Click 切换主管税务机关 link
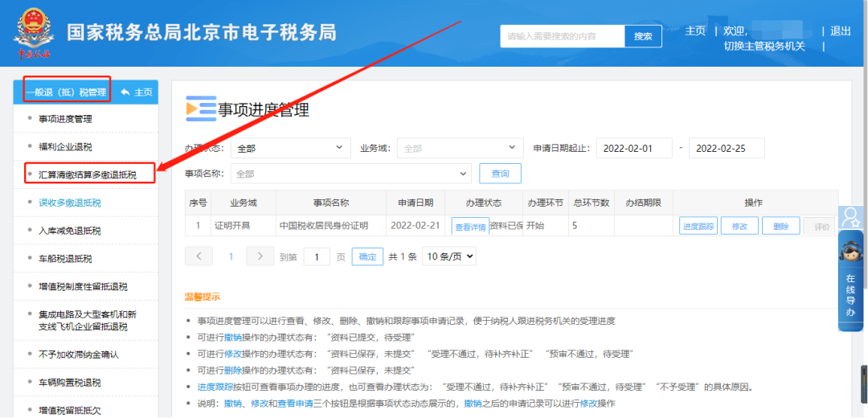 click(x=764, y=47)
